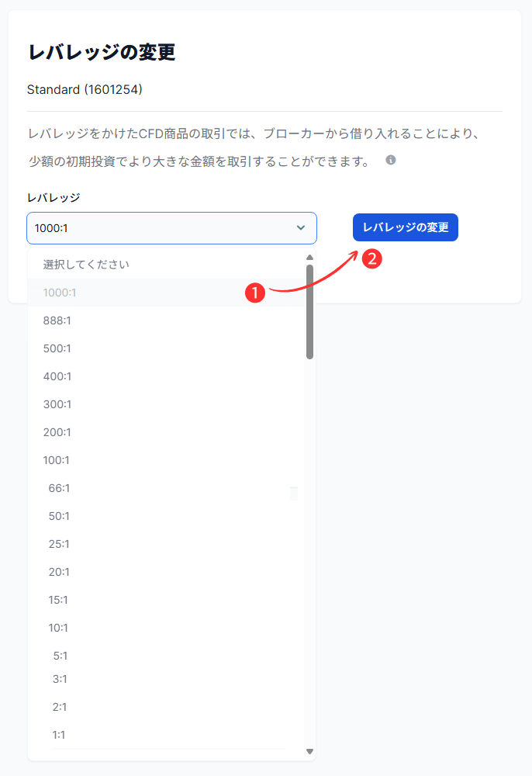Select the greyed 1000:1 current option
This screenshot has height=776, width=532.
pos(60,293)
